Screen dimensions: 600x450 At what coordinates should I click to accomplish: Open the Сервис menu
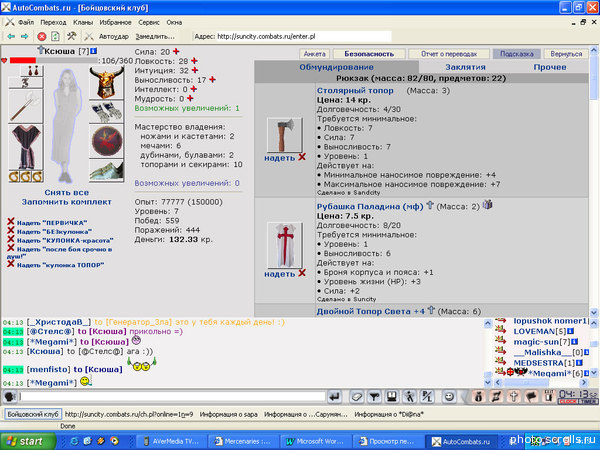point(149,23)
